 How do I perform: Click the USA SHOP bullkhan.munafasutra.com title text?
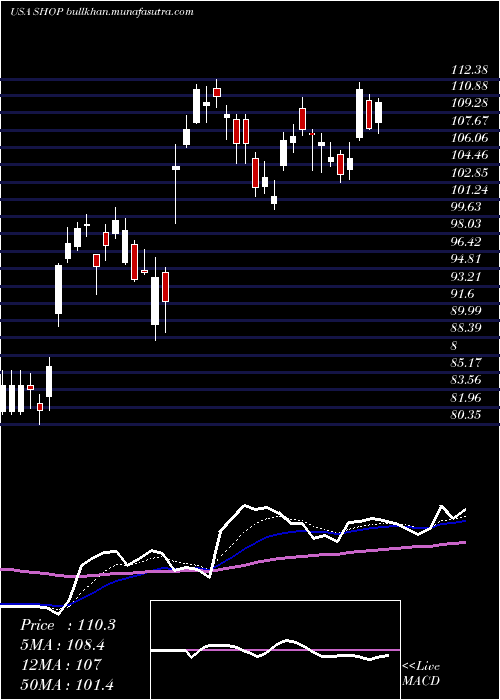point(102,12)
